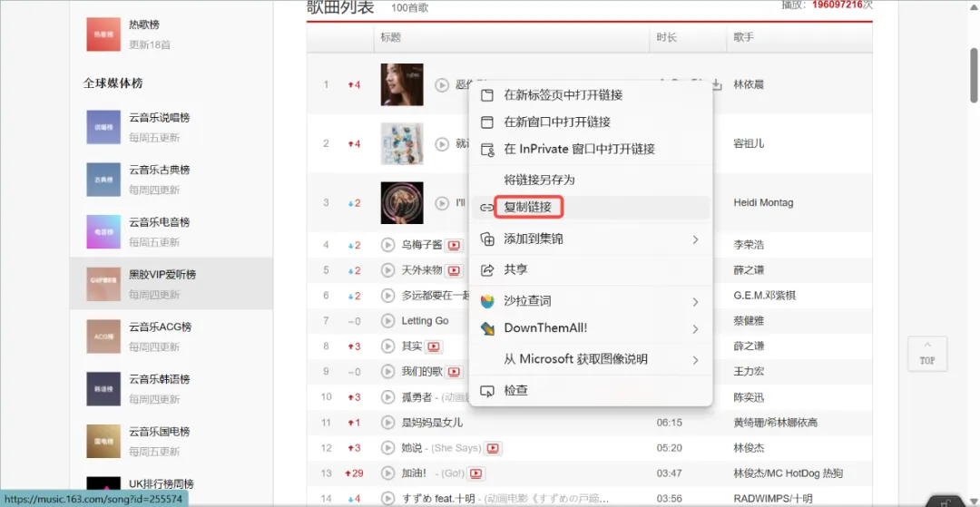This screenshot has height=507, width=980.
Task: Expand DownThemAll! submenu
Action: (x=590, y=328)
